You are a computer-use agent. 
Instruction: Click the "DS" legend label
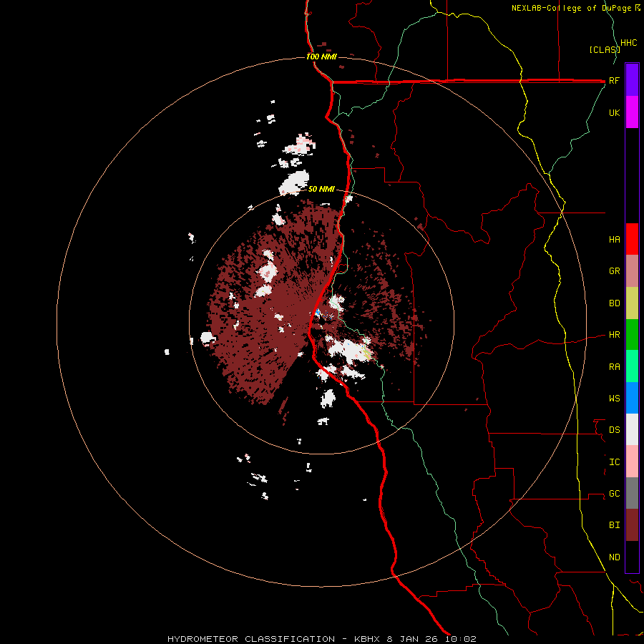coord(614,430)
